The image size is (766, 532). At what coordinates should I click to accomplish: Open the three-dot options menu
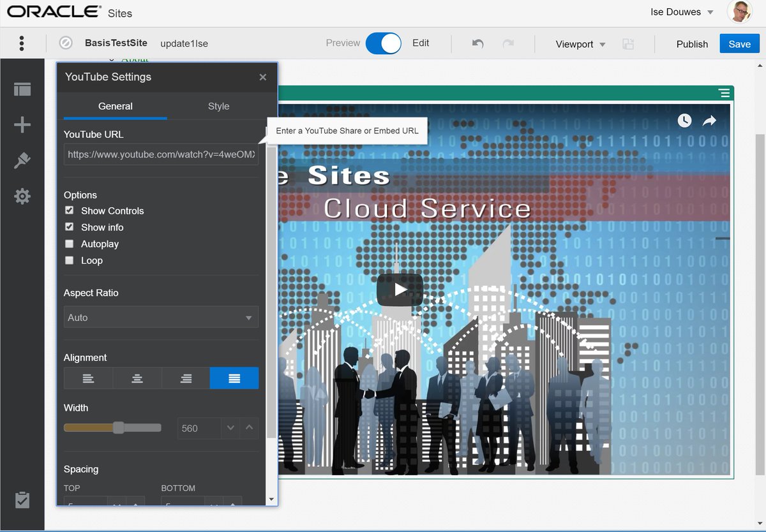(22, 43)
